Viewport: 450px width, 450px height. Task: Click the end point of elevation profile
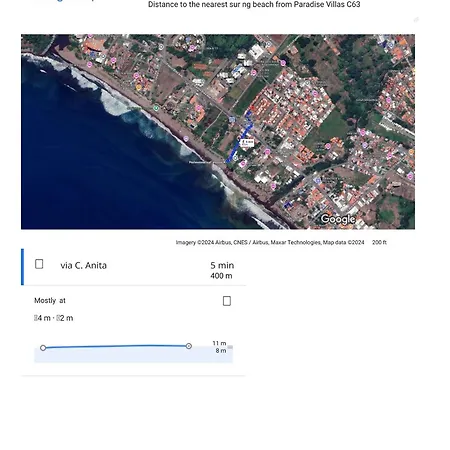click(x=189, y=346)
